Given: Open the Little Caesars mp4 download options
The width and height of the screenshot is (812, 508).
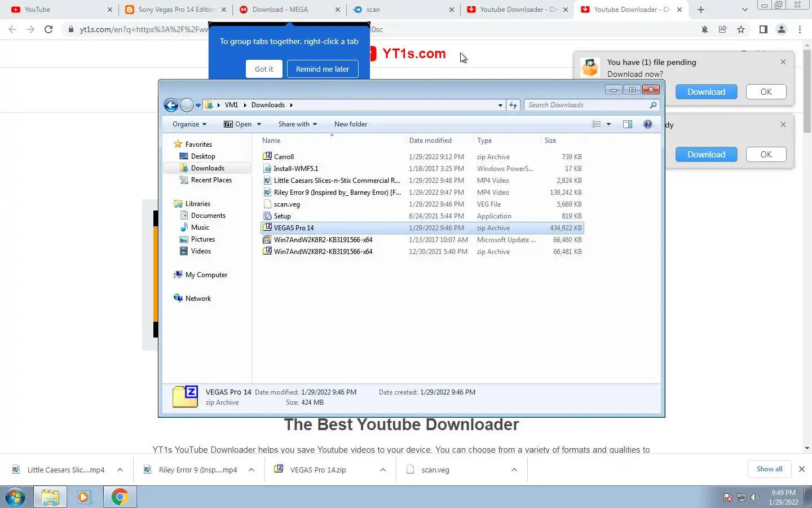Looking at the screenshot, I should (120, 470).
